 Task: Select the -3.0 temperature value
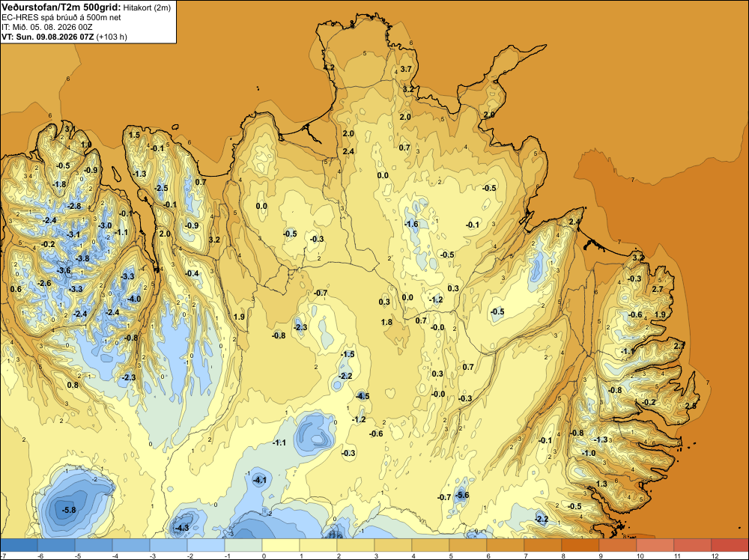coord(105,225)
